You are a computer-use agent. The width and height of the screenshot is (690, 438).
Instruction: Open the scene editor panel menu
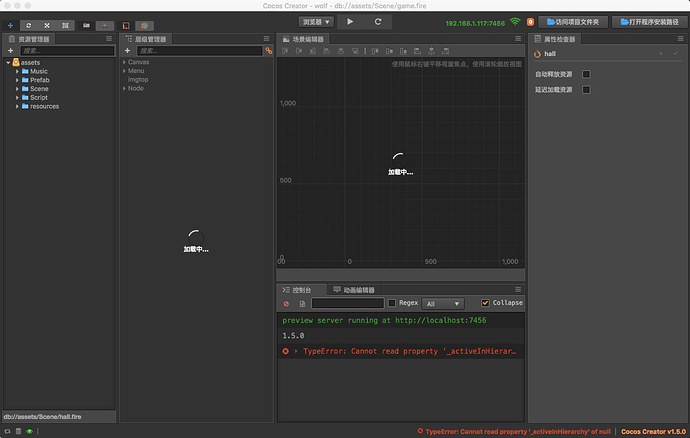point(518,39)
